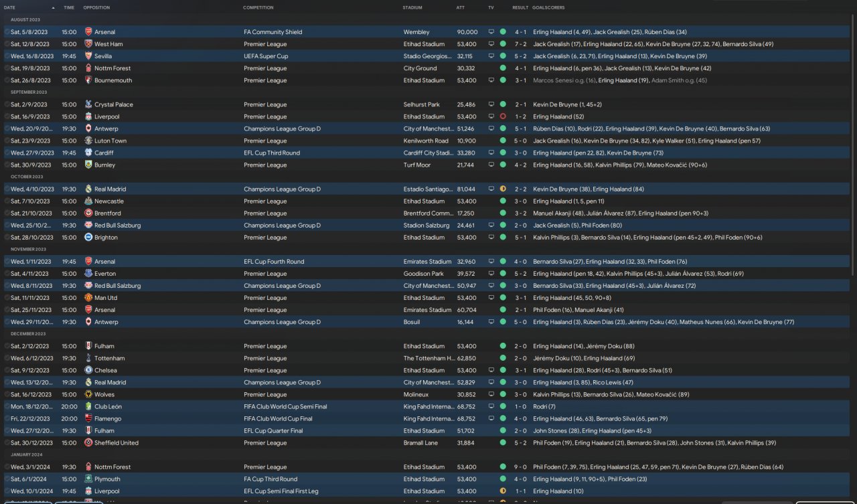Sort fixtures by the Date column header
Viewport: 857px width, 504px height.
coord(9,7)
